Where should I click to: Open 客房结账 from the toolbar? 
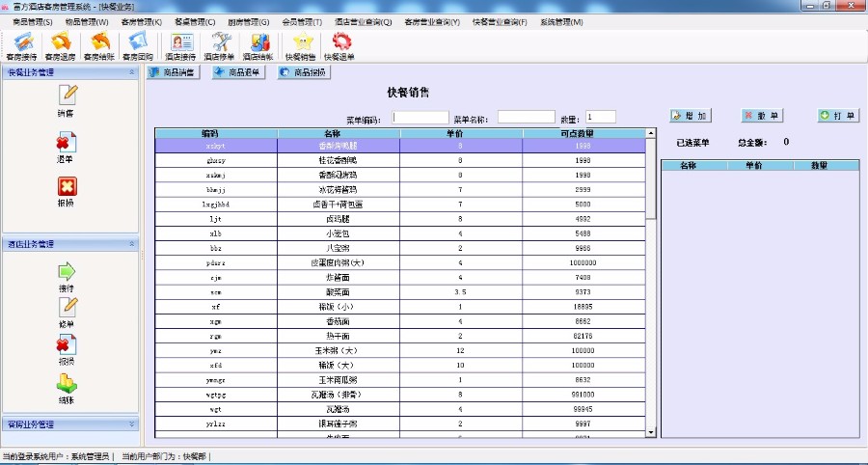click(99, 46)
